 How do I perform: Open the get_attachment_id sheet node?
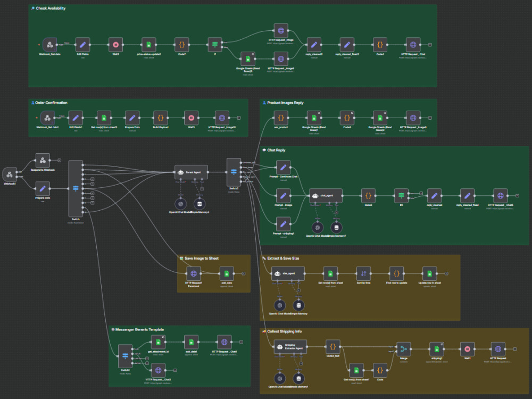[158, 342]
